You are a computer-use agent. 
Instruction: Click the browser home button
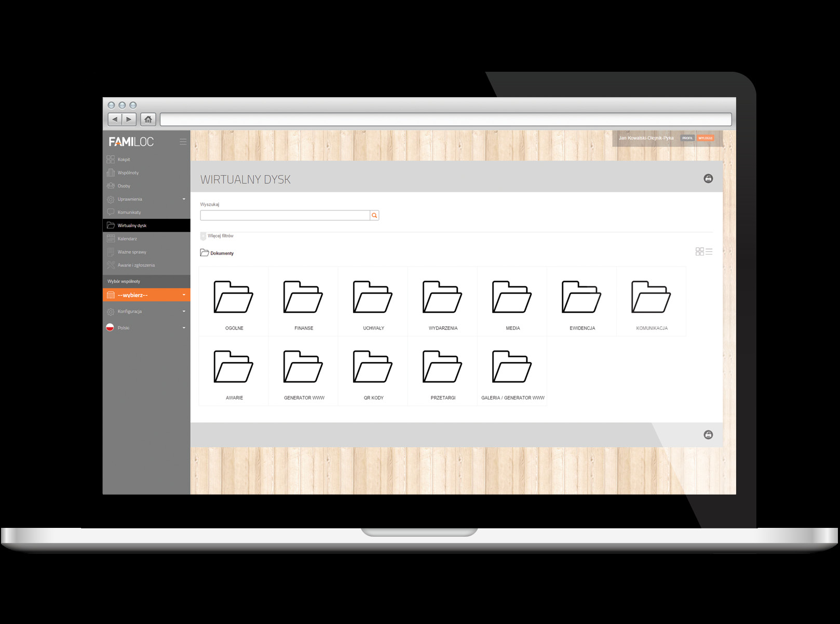click(148, 120)
